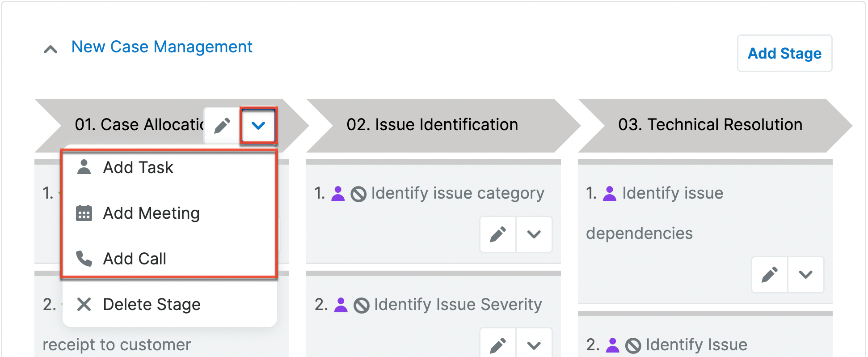Viewport: 868px width, 357px height.
Task: Click pencil icon for Identify Issue Severity
Action: point(498,344)
